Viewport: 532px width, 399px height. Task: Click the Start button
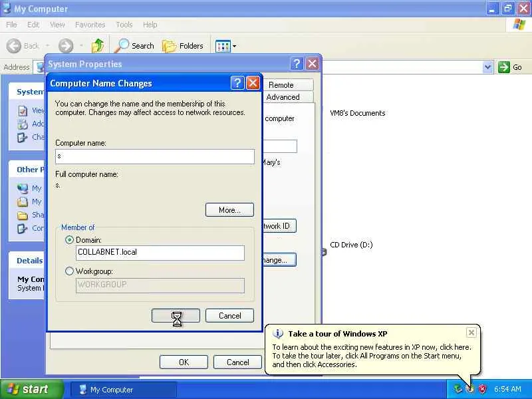(x=31, y=389)
